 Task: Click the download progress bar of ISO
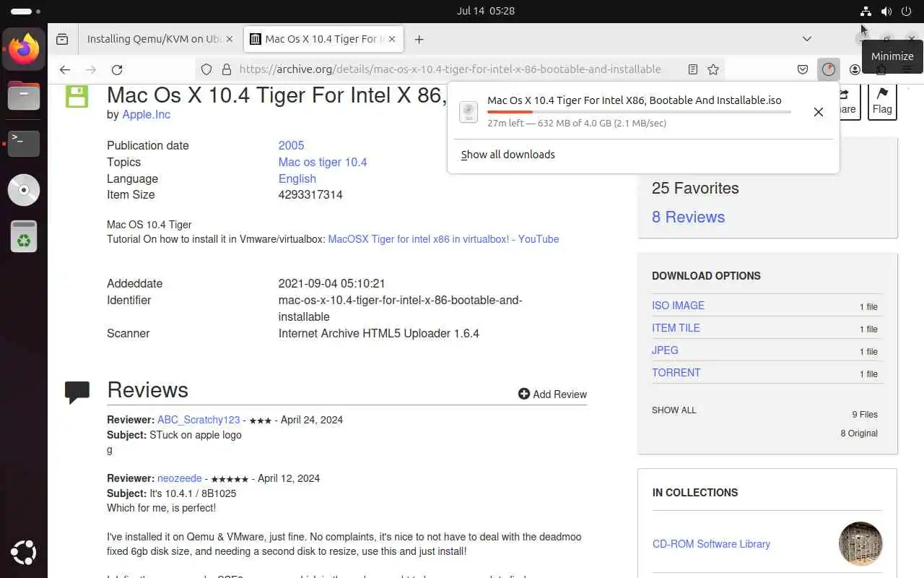click(x=639, y=112)
